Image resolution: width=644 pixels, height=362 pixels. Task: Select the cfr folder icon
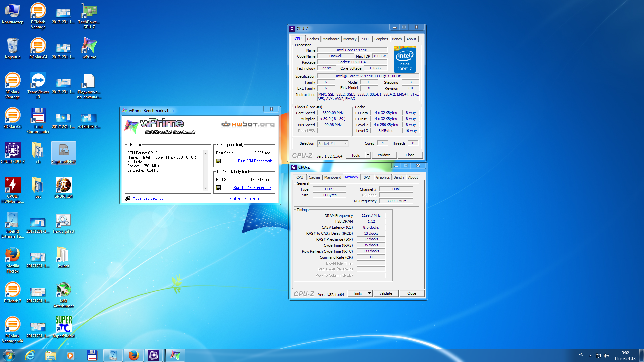pos(38,153)
